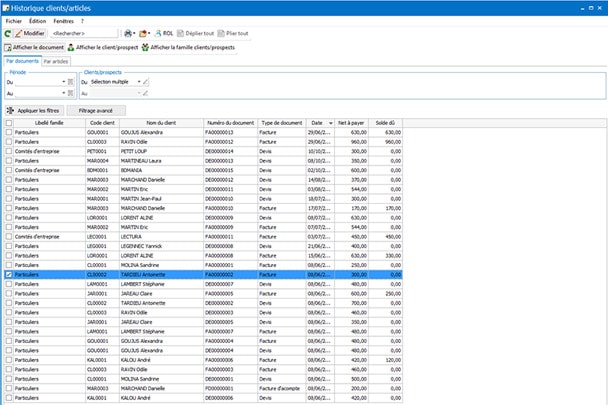Screen dimensions: 608x405
Task: Uncheck the selected TARDIEU Antoinette FA00000002 row
Action: point(9,275)
